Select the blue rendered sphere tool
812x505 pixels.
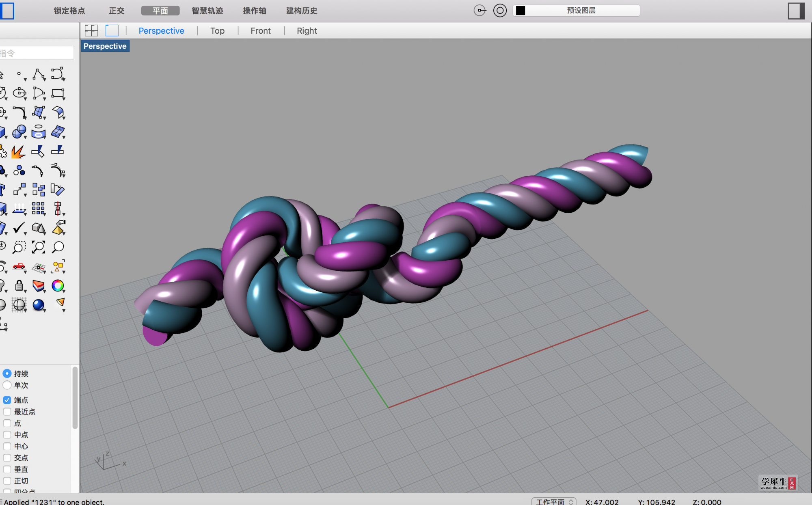[x=39, y=305]
